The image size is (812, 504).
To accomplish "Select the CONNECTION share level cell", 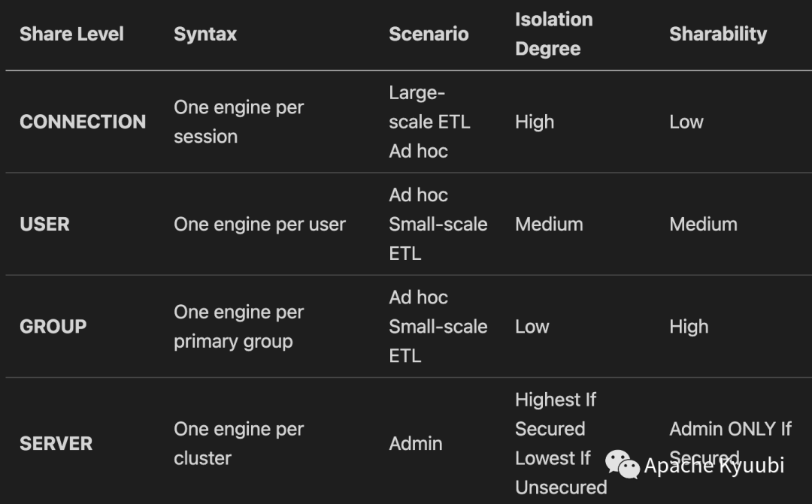I will coord(83,122).
